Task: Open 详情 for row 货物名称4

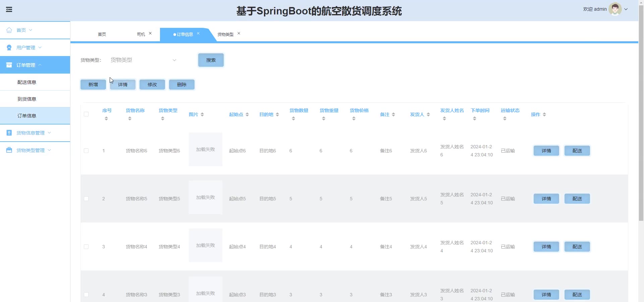Action: point(546,247)
